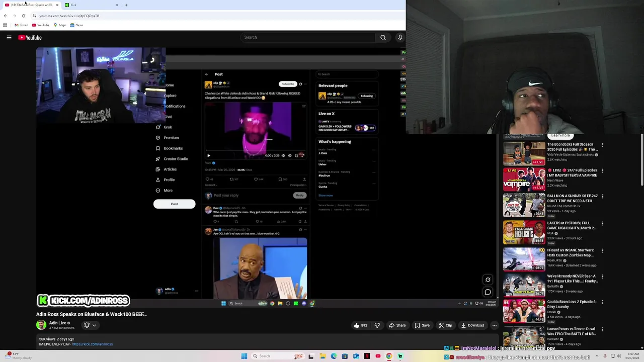Screen dimensions: 644x362
Task: Reload the page with the refresh icon
Action: click(x=23, y=16)
